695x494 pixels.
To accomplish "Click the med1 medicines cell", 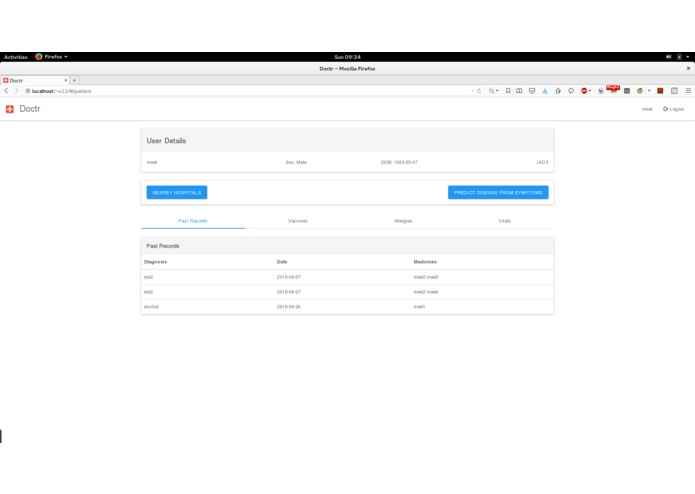I will pyautogui.click(x=419, y=307).
